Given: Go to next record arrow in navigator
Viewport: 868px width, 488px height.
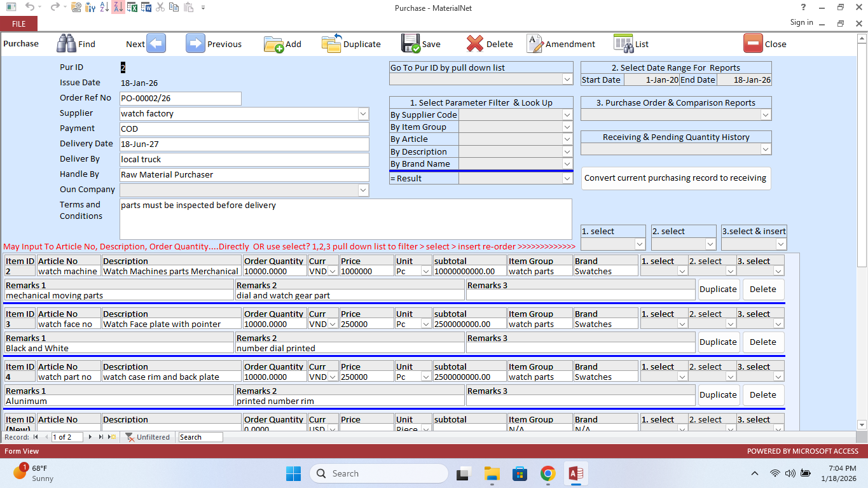Looking at the screenshot, I should 90,437.
